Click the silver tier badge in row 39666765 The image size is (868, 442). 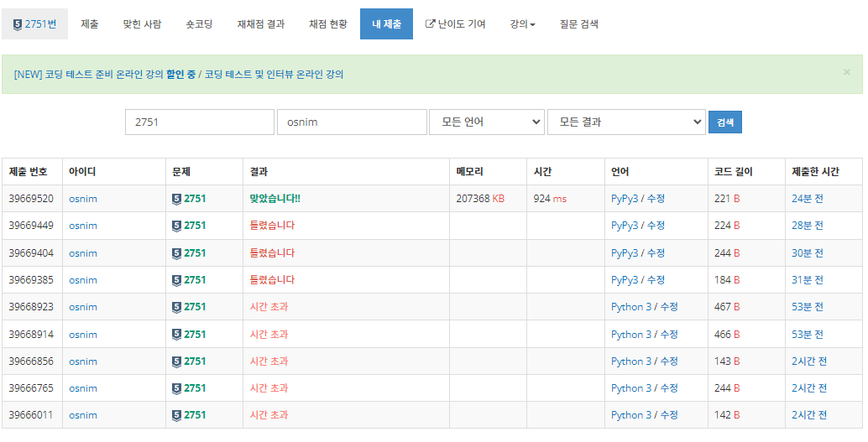coord(176,388)
